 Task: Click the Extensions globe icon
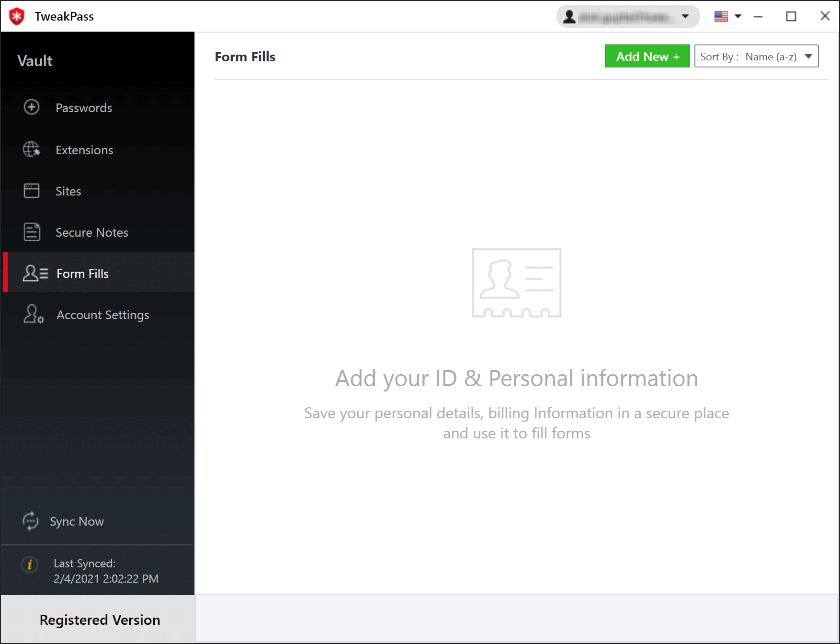(32, 149)
